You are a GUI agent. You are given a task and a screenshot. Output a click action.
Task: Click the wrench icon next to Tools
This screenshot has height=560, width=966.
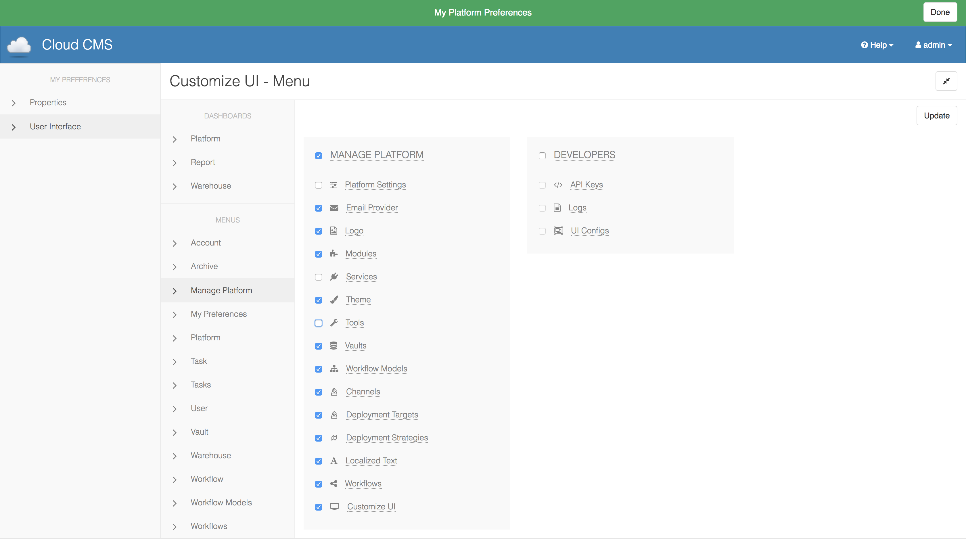334,323
